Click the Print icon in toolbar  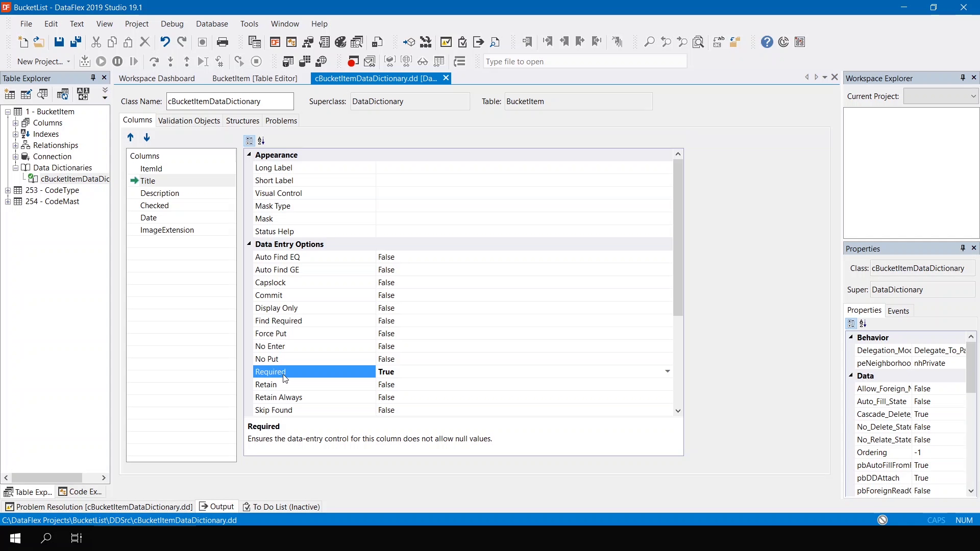[223, 42]
